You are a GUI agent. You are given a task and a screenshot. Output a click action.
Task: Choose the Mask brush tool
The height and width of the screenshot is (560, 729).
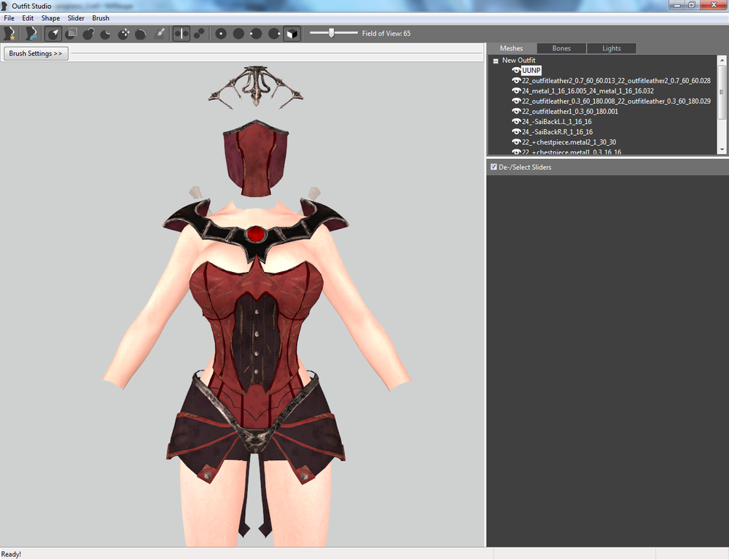coord(71,34)
